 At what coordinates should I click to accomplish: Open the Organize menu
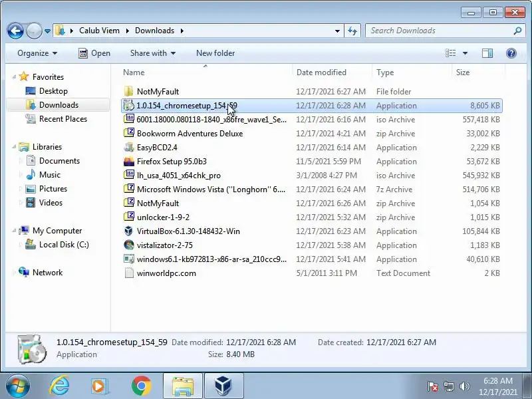[37, 53]
